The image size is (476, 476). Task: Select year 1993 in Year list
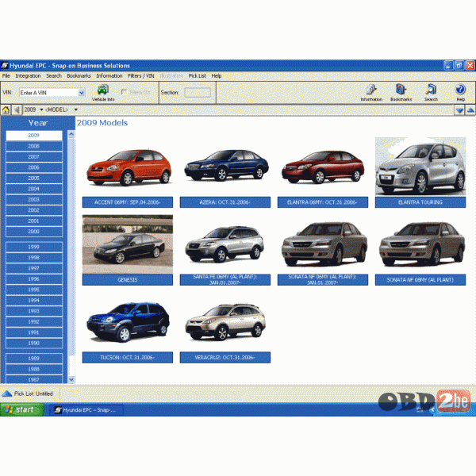[x=33, y=311]
